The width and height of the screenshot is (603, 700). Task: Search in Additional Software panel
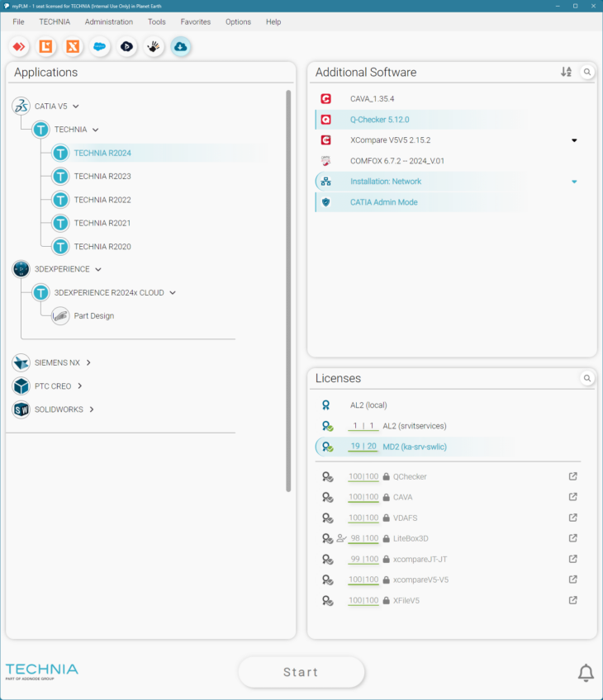pos(587,72)
